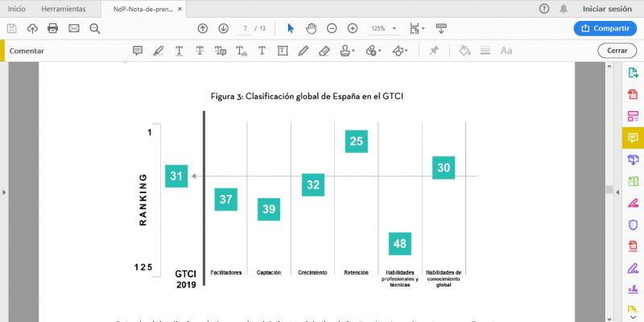Collapse the right tools pane
The image size is (644, 322).
pyautogui.click(x=609, y=189)
